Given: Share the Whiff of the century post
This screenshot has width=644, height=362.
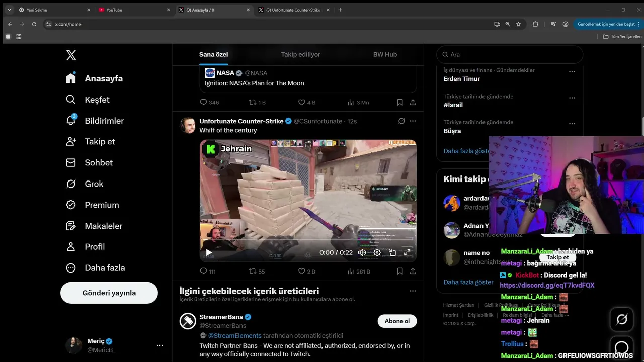Looking at the screenshot, I should point(413,271).
